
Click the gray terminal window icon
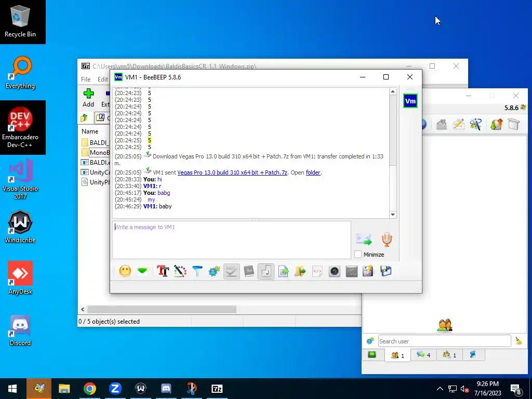pos(352,271)
